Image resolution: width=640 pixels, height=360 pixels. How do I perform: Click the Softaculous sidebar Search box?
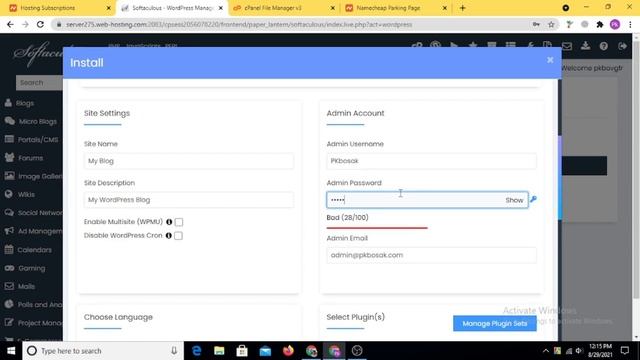click(39, 82)
